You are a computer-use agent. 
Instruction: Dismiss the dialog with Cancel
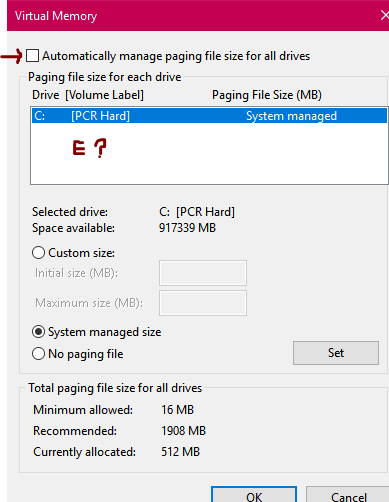[347, 495]
